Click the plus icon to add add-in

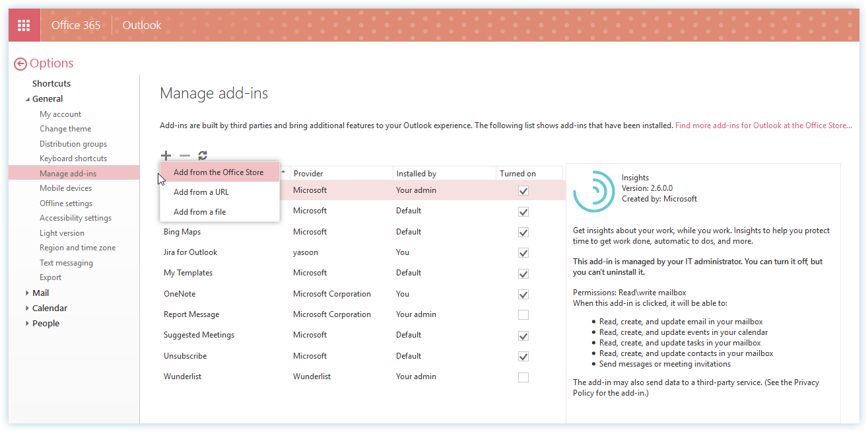click(x=166, y=156)
